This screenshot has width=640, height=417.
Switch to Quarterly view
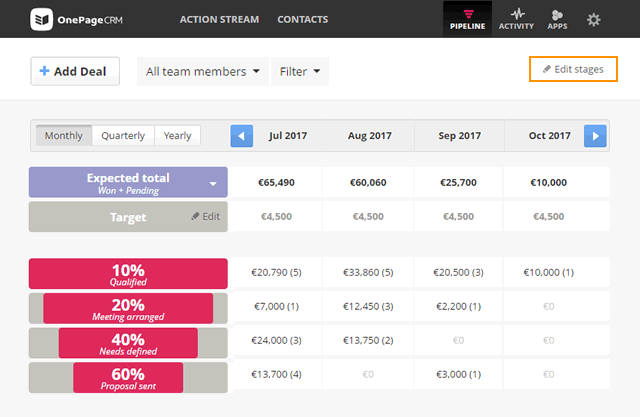pyautogui.click(x=123, y=135)
